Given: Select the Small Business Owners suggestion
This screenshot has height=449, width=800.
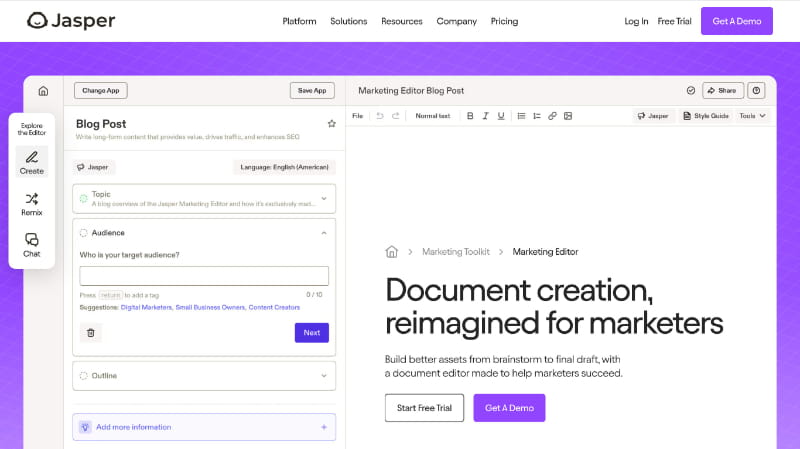Looking at the screenshot, I should pyautogui.click(x=210, y=307).
